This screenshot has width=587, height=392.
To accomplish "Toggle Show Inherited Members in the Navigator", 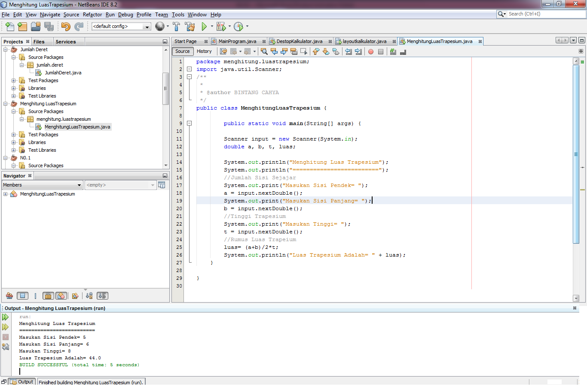I will [x=9, y=296].
